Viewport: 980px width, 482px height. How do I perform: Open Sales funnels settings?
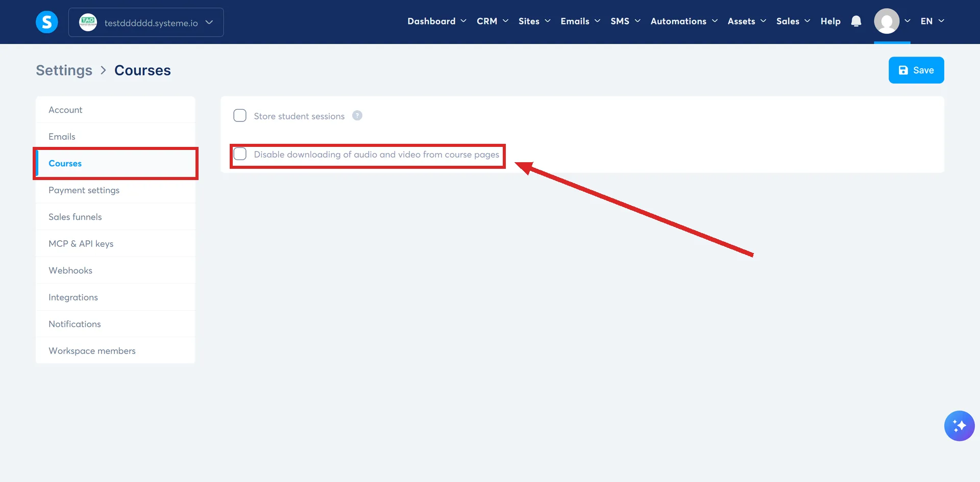coord(115,217)
